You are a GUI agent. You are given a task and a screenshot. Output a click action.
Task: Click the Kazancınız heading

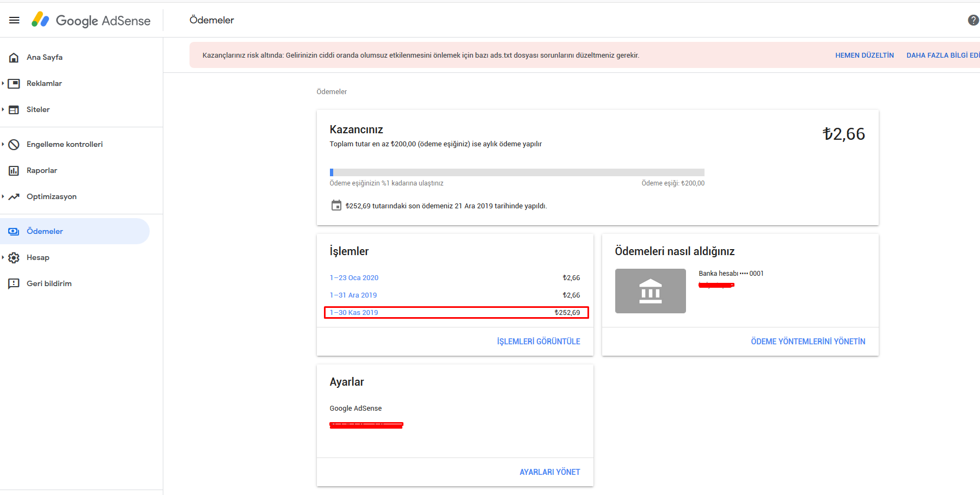[x=357, y=129]
